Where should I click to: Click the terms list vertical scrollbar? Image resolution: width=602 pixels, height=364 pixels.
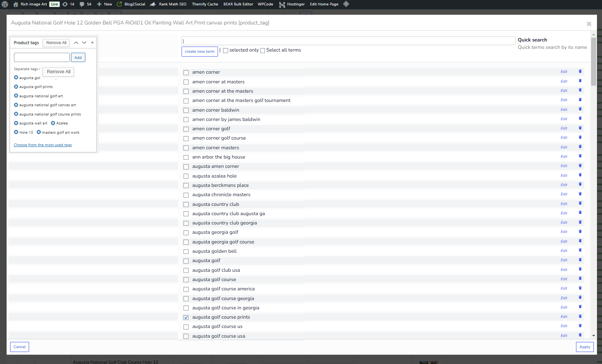pos(593,62)
